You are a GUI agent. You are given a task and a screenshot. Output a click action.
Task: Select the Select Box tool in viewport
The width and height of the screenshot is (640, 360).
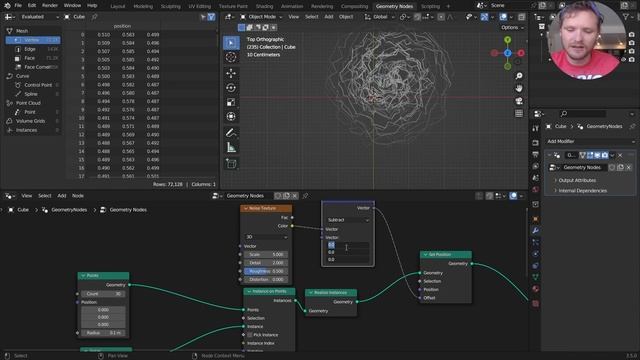pos(231,43)
